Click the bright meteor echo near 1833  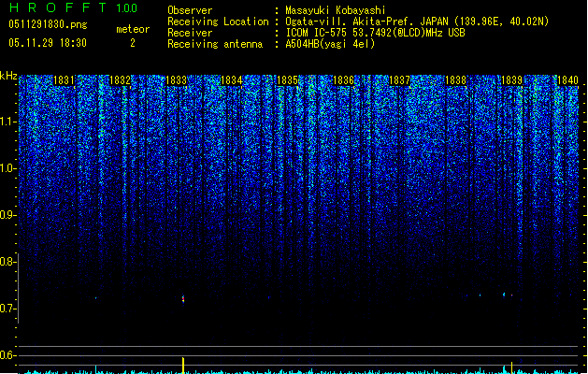[x=183, y=299]
